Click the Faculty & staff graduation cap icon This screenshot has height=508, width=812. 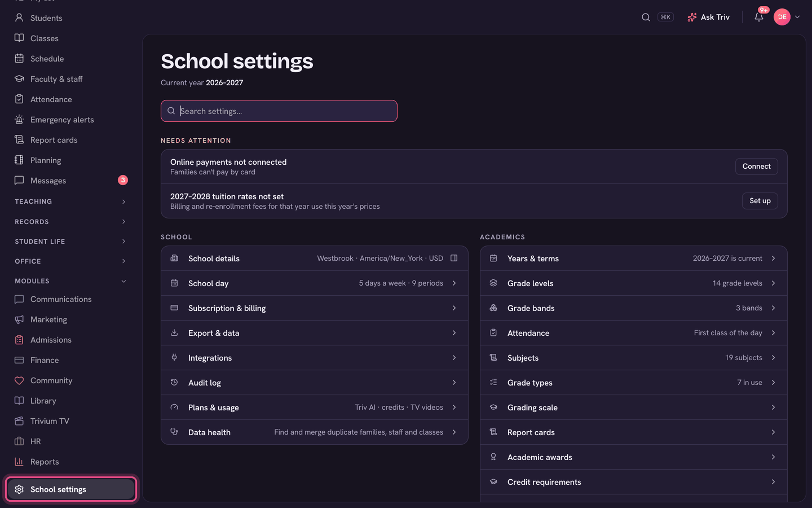19,79
